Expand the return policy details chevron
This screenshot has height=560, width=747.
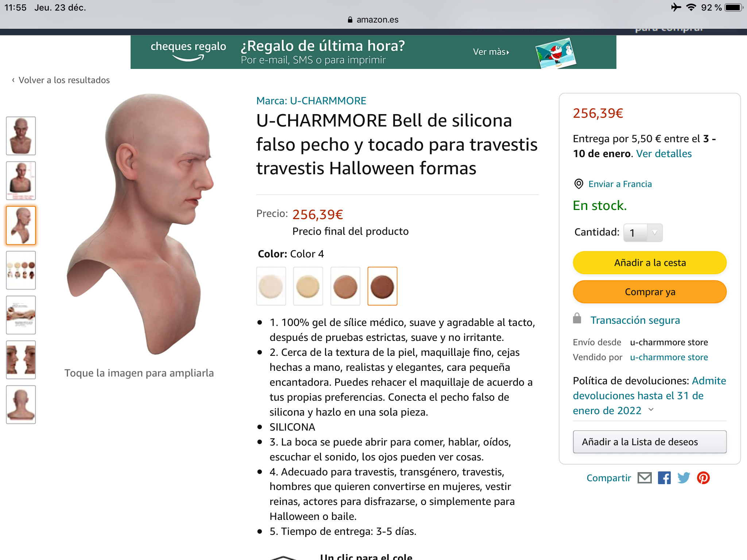point(651,410)
